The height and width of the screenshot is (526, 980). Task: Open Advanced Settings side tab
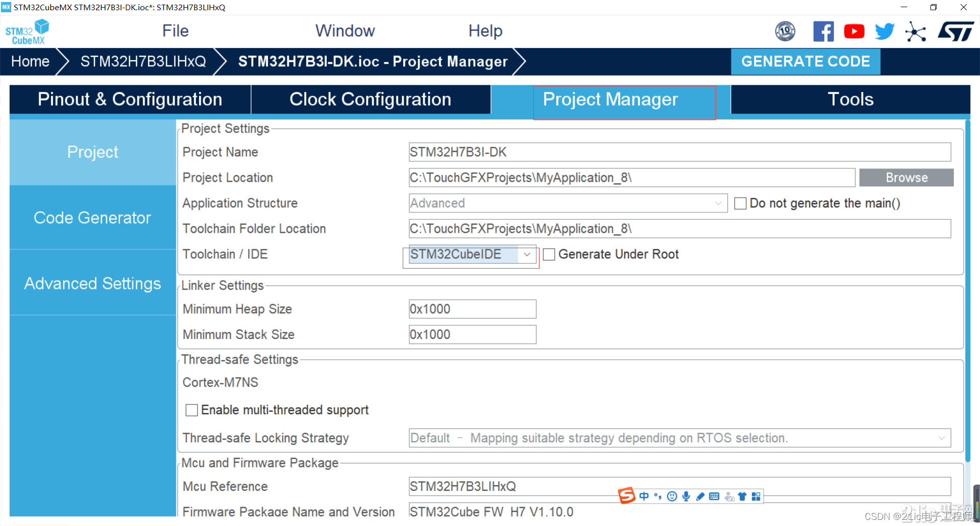(x=92, y=283)
